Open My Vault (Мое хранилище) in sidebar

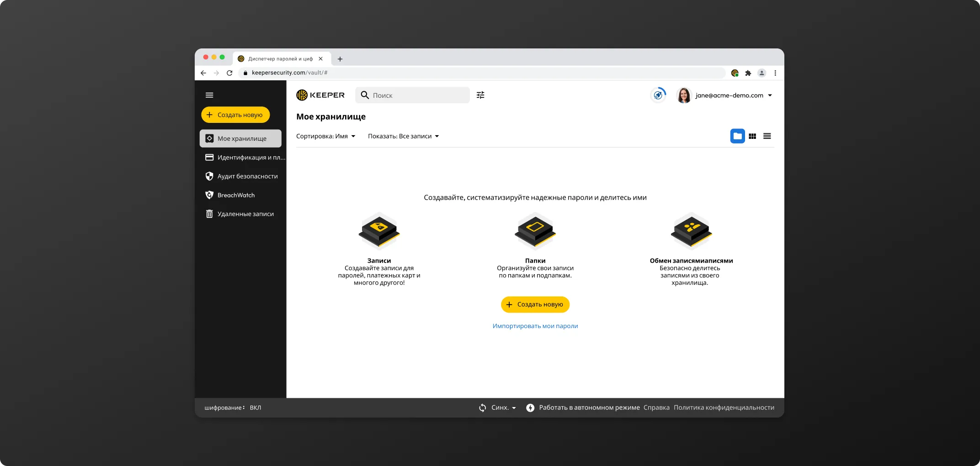click(240, 138)
